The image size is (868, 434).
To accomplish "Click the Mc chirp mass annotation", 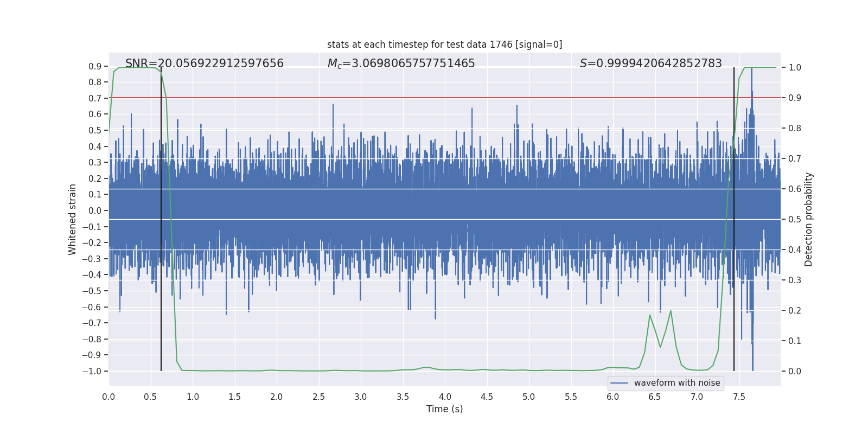I will [401, 63].
